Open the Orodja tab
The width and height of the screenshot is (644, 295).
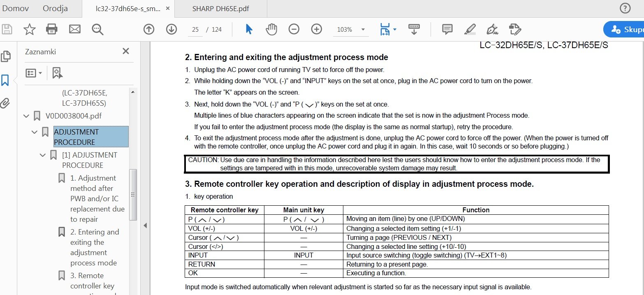click(x=55, y=8)
